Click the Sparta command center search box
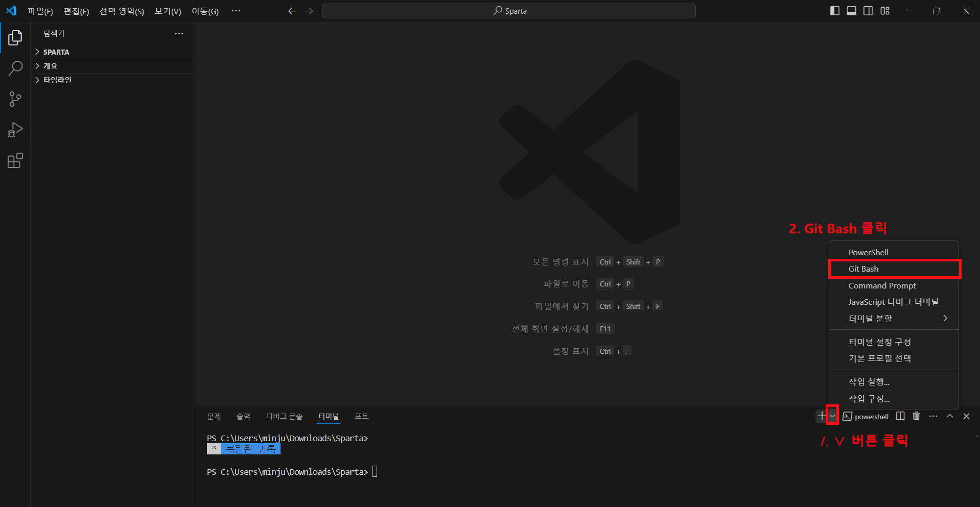The height and width of the screenshot is (507, 980). click(x=509, y=11)
